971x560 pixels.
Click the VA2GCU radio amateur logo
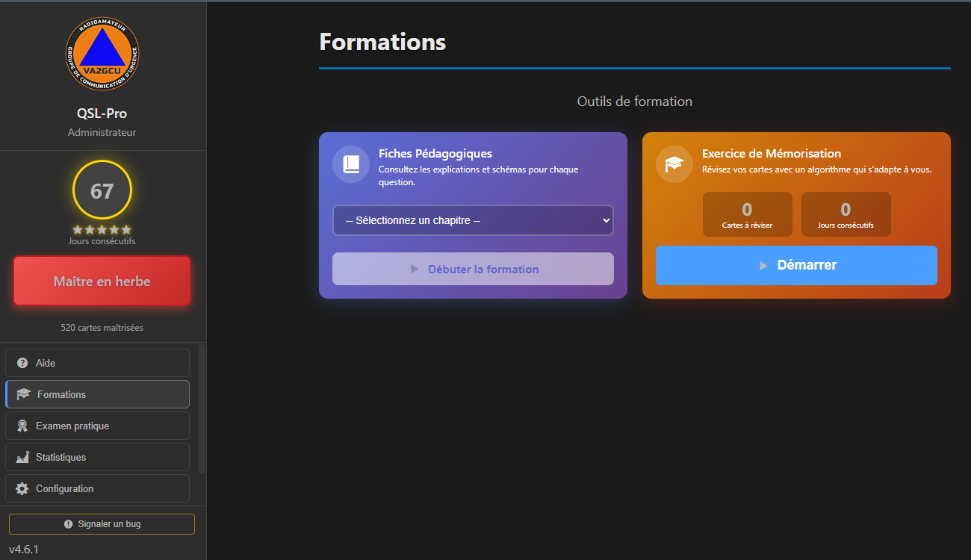coord(102,55)
